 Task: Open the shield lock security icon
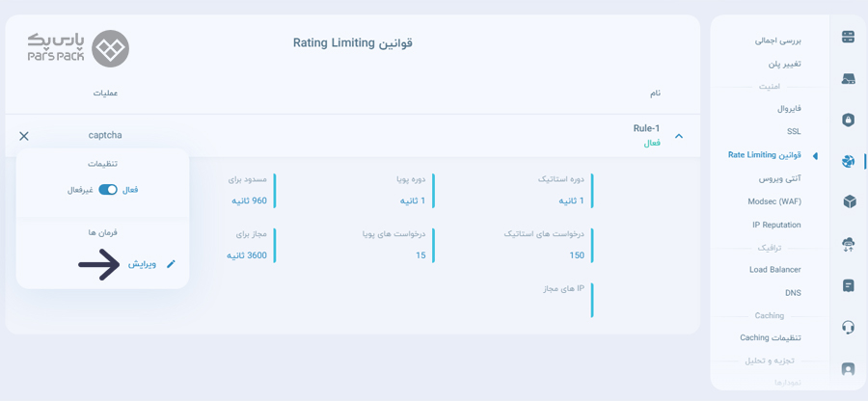[x=848, y=120]
